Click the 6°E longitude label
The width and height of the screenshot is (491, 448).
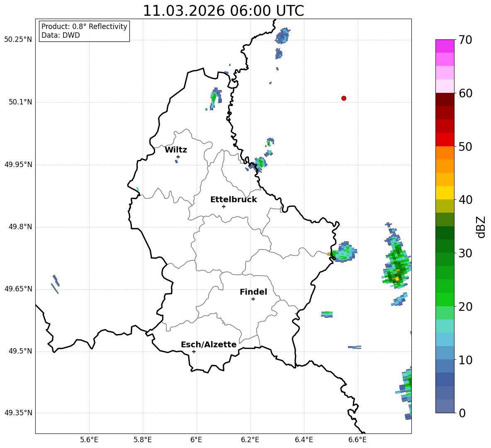[x=196, y=440]
